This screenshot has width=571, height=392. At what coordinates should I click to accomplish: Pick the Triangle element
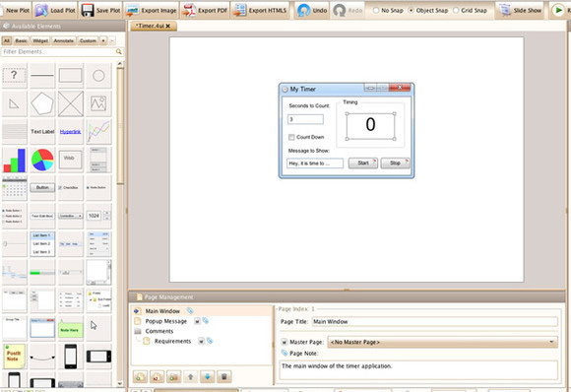14,103
